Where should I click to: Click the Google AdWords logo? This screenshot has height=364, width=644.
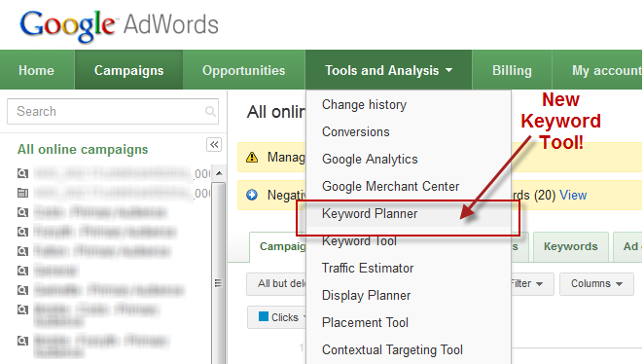[x=119, y=25]
